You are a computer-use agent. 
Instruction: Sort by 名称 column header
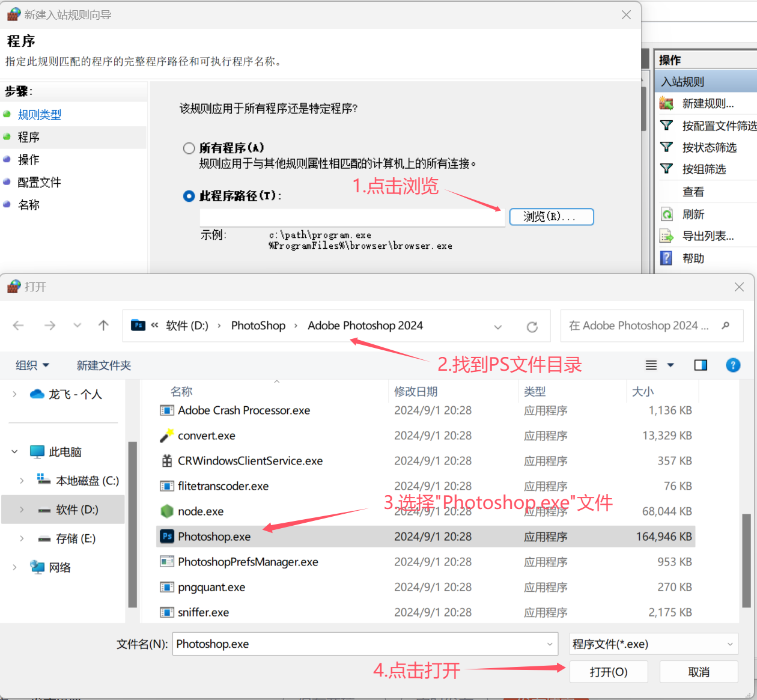click(181, 391)
